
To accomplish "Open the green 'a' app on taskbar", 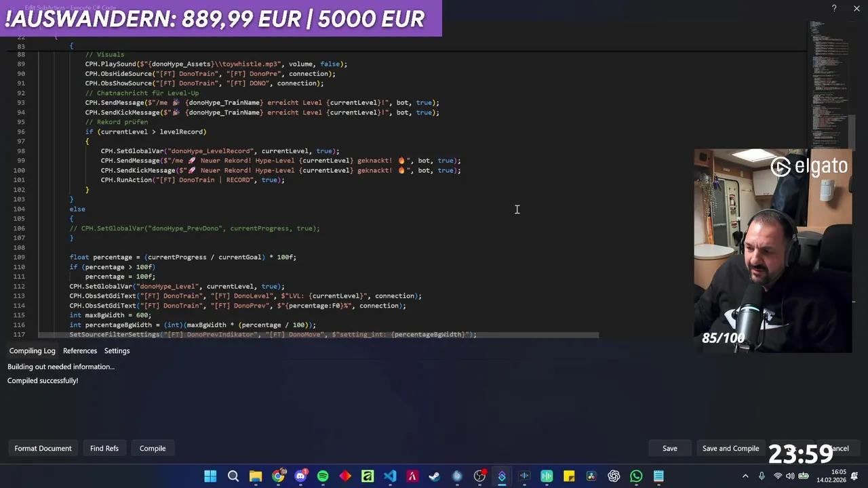I will point(368,476).
